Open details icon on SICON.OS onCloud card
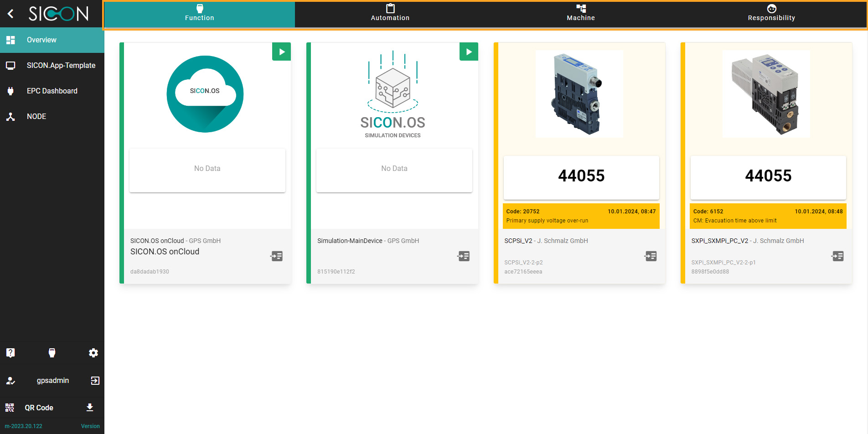This screenshot has width=868, height=434. [277, 256]
